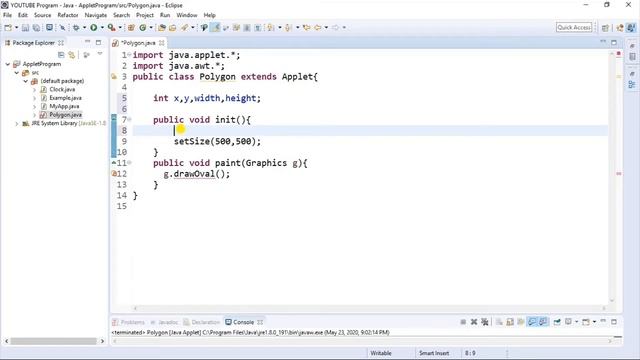Open the Source menu

tap(42, 15)
